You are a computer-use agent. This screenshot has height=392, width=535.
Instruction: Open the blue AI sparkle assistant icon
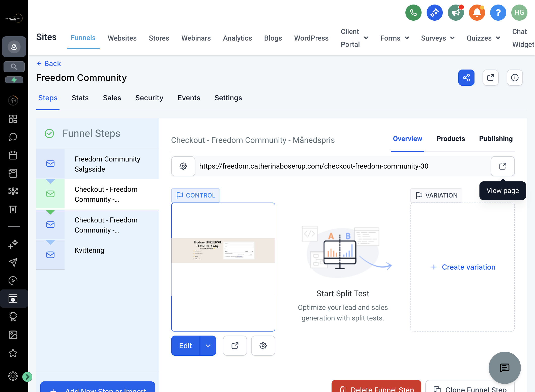(x=434, y=13)
